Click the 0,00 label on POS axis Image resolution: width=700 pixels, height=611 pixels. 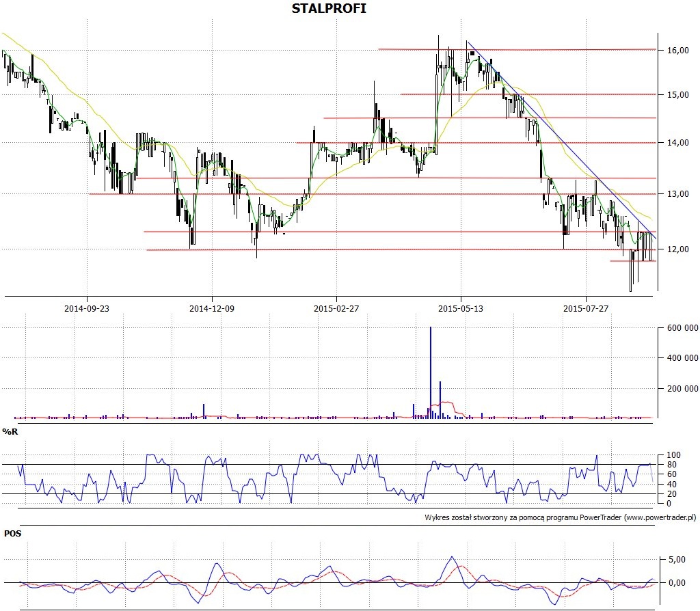coord(678,583)
